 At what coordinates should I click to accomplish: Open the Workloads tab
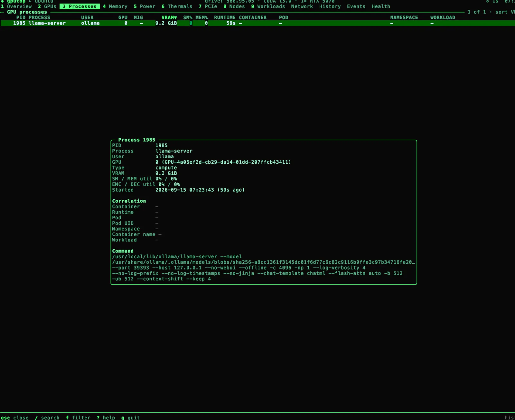tap(268, 6)
